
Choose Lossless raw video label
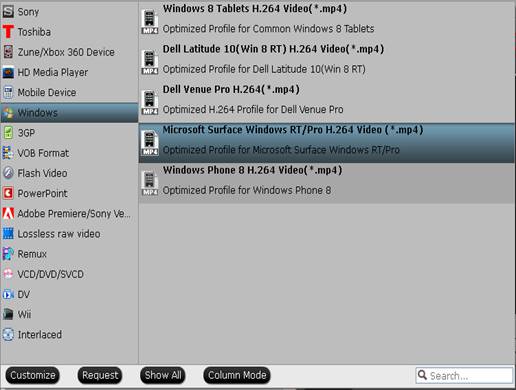coord(59,234)
